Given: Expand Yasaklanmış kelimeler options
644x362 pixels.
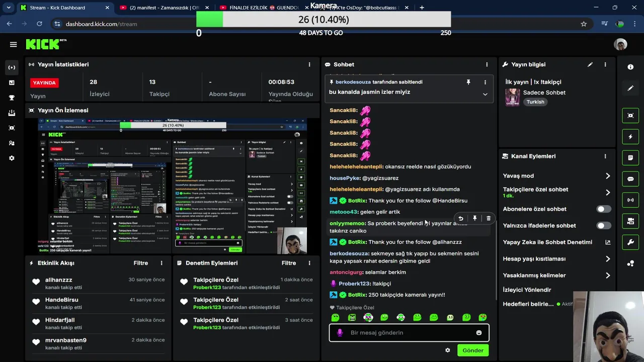Looking at the screenshot, I should pyautogui.click(x=608, y=275).
